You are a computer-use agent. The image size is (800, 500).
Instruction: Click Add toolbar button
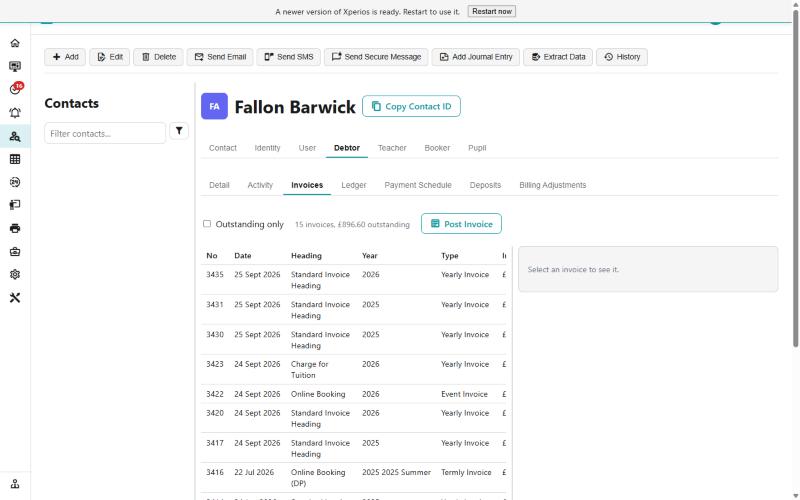point(65,57)
